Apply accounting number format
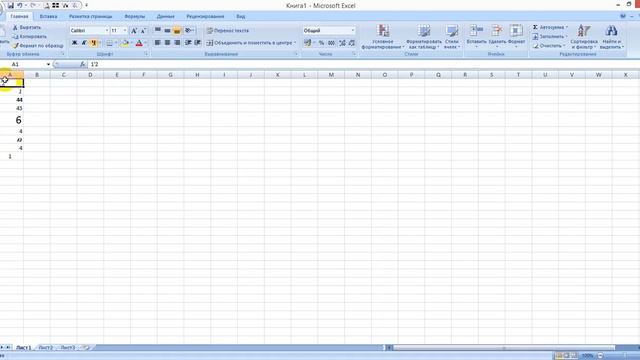 [x=307, y=43]
